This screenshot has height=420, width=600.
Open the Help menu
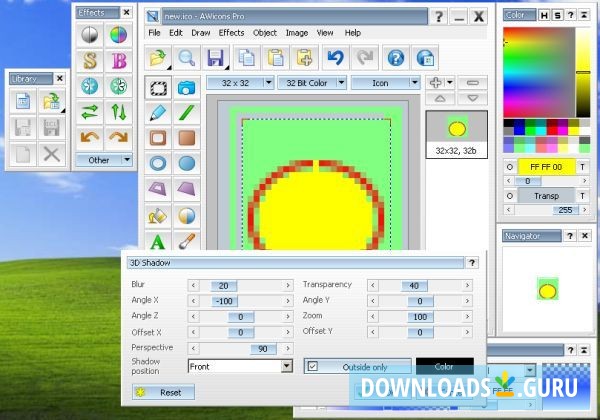pos(352,33)
